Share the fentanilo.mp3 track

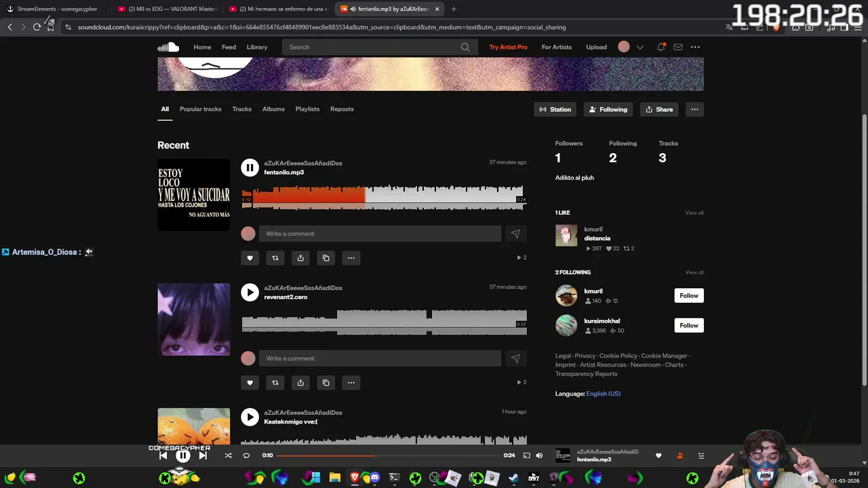300,258
